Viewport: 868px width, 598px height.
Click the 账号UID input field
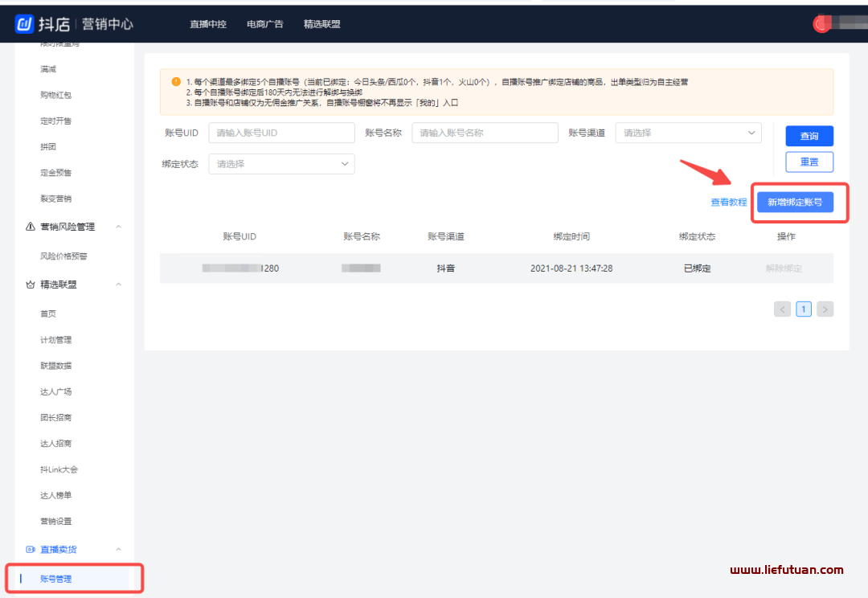pos(281,133)
